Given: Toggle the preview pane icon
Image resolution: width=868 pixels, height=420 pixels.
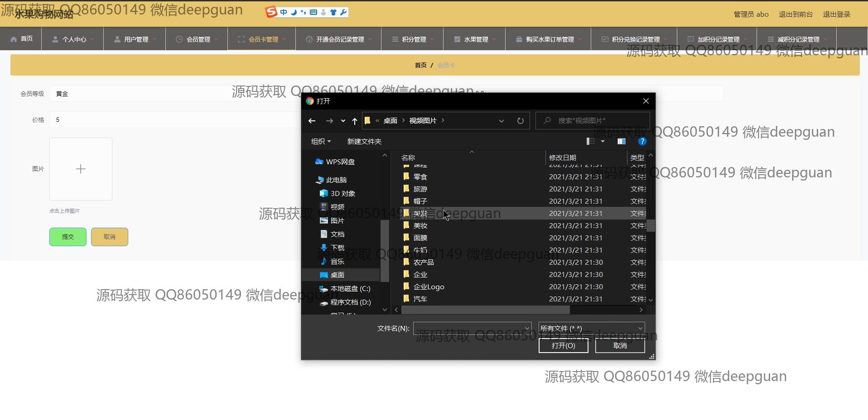Looking at the screenshot, I should (621, 142).
